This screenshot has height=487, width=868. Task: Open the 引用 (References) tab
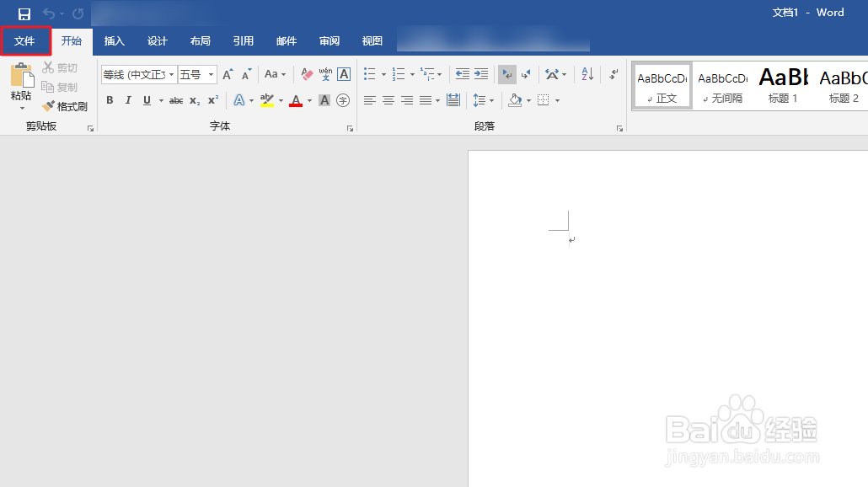click(x=243, y=41)
